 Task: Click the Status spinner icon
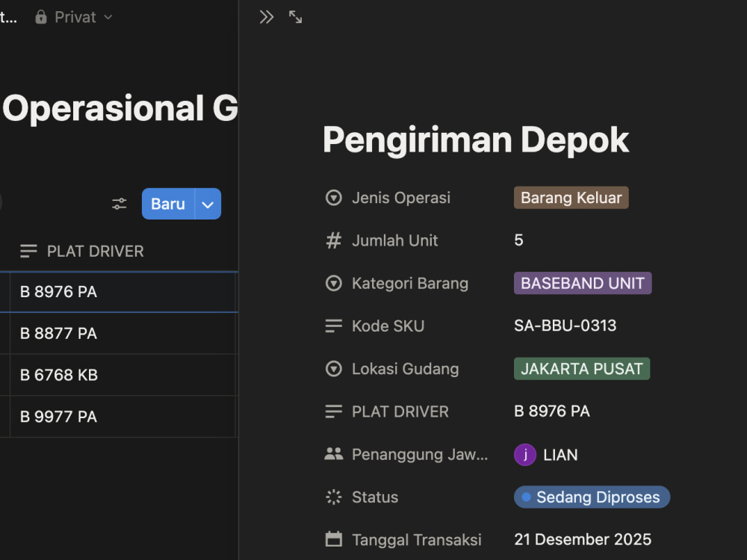333,497
